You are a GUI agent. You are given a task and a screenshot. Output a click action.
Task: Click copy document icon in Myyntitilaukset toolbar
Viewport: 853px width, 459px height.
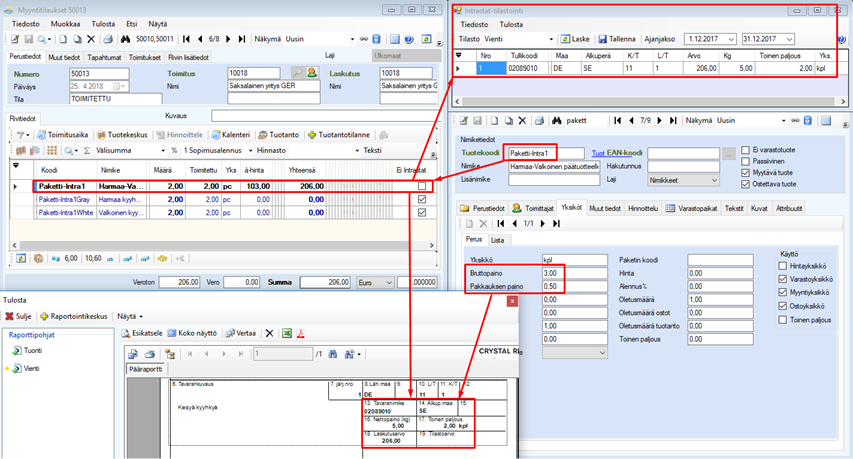(x=77, y=39)
